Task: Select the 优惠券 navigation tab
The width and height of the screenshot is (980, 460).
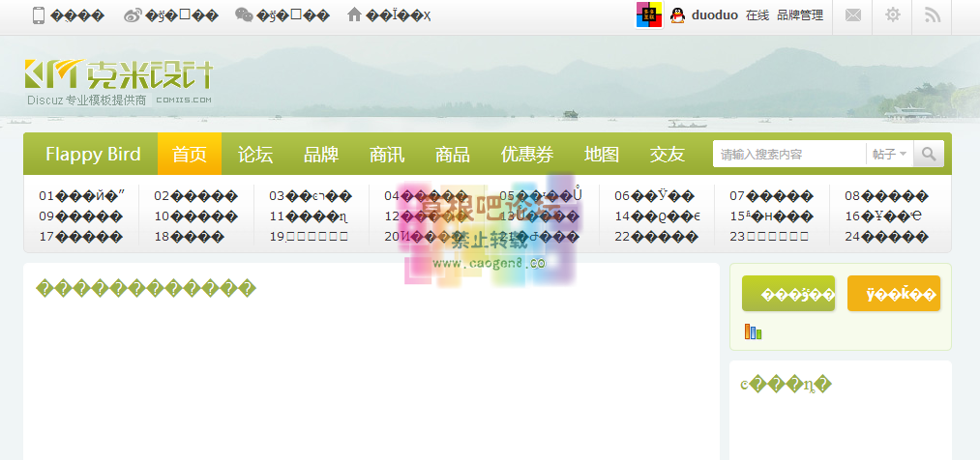Action: tap(527, 155)
